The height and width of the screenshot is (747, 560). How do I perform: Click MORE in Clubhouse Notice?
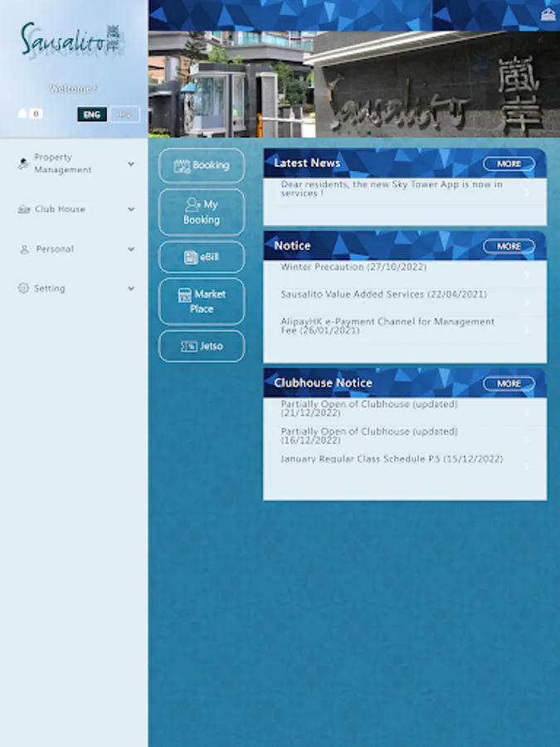pyautogui.click(x=509, y=383)
